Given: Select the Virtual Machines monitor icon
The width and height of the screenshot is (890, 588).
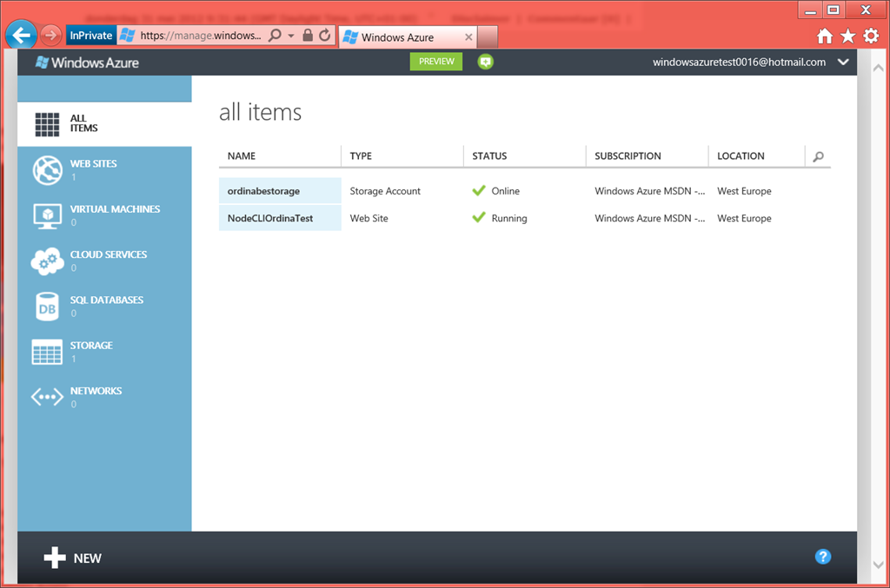Looking at the screenshot, I should click(47, 215).
